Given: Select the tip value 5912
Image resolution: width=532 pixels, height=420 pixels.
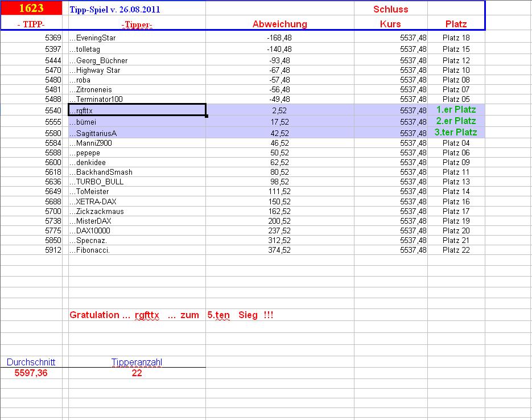Looking at the screenshot, I should pyautogui.click(x=31, y=250).
